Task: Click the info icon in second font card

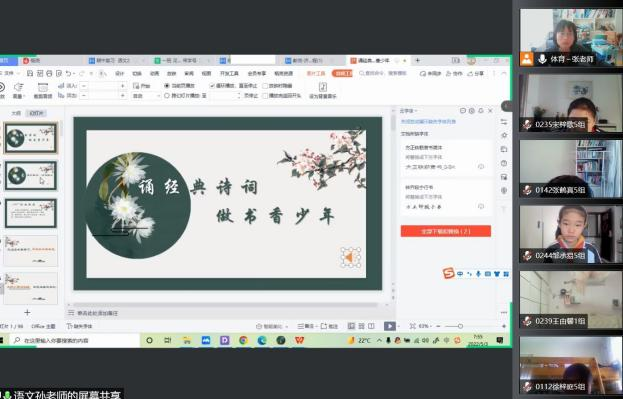Action: 481,207
